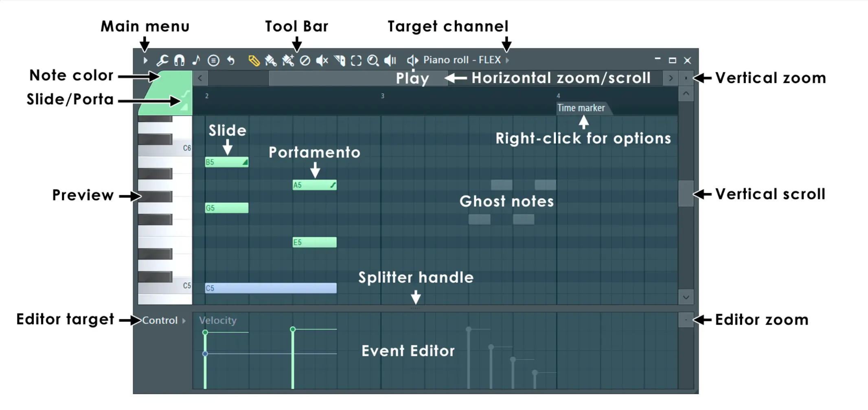Select the Paint brush tool
This screenshot has height=410, width=868.
pos(270,61)
